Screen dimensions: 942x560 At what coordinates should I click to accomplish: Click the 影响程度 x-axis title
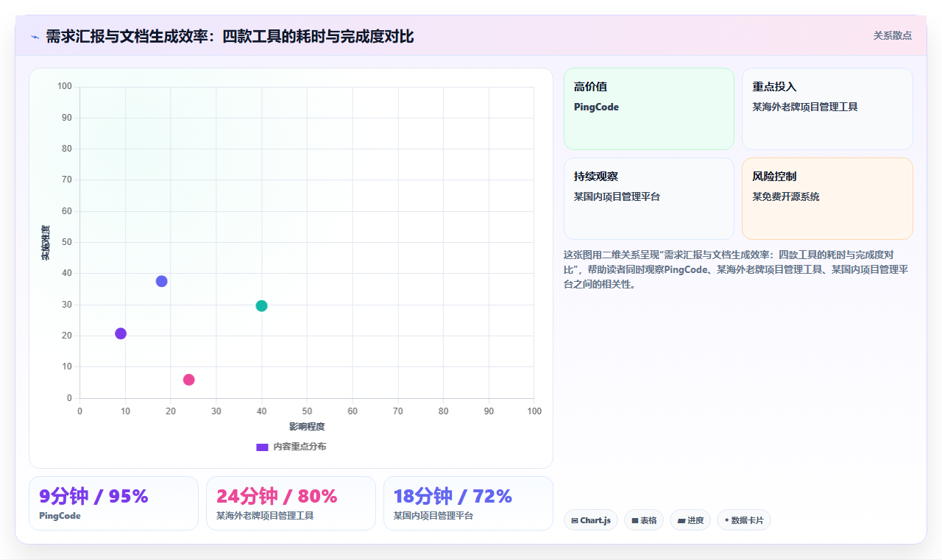pyautogui.click(x=307, y=427)
